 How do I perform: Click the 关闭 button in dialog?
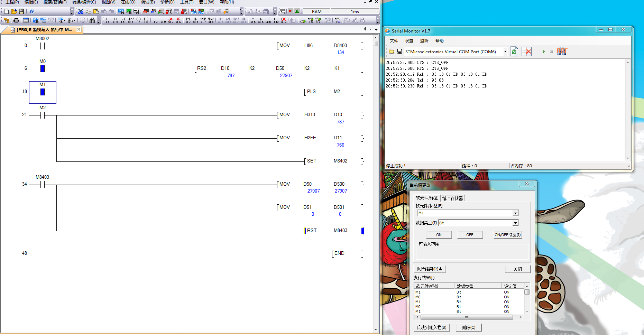coord(517,269)
